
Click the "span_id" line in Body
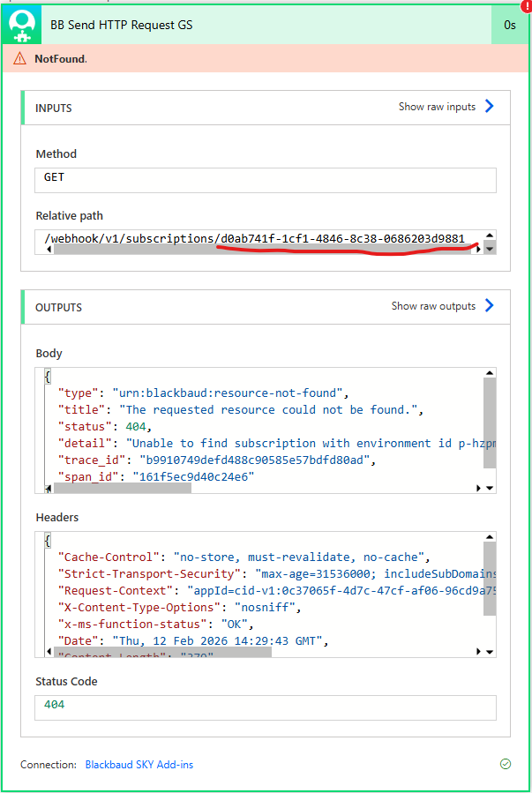pos(156,476)
